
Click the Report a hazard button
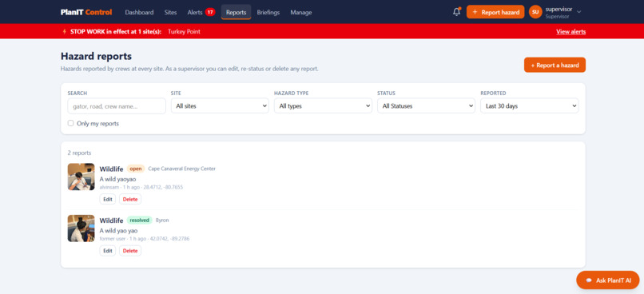555,65
